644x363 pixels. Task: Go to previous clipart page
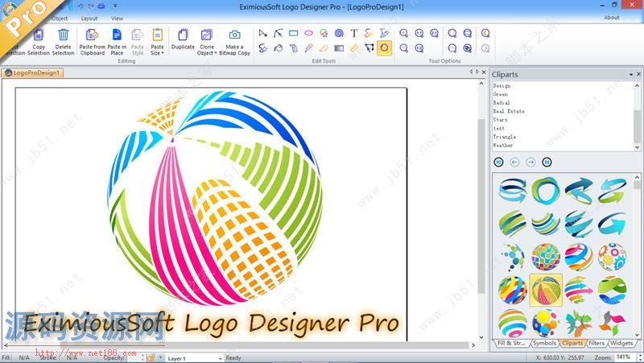514,162
